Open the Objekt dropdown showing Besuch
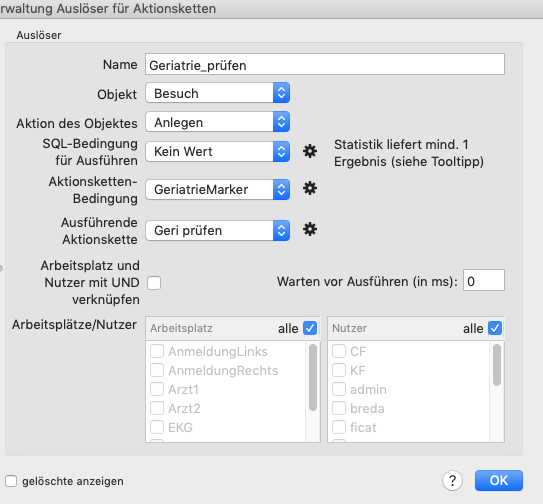The width and height of the screenshot is (543, 504). pos(217,93)
